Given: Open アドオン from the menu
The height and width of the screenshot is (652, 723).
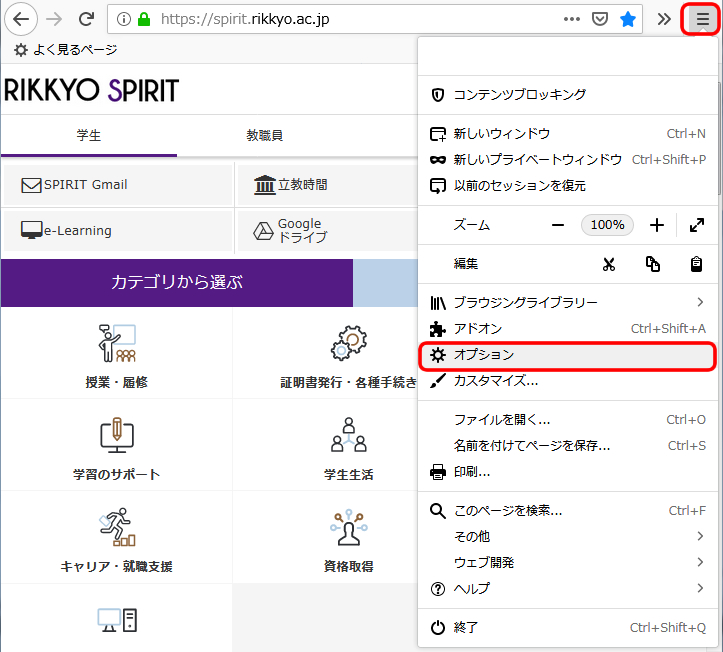Looking at the screenshot, I should (x=567, y=329).
